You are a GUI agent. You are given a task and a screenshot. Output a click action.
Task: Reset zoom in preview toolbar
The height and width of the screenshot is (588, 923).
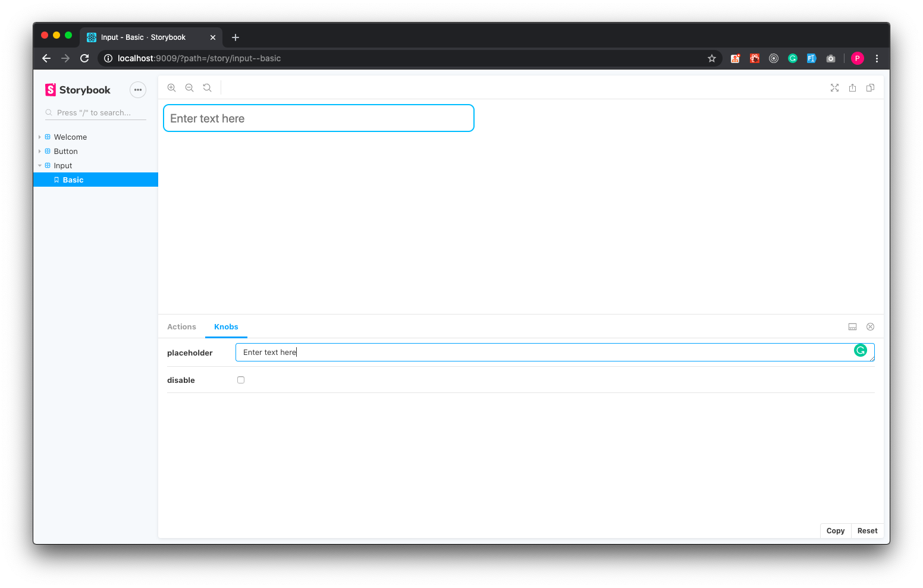(x=207, y=87)
